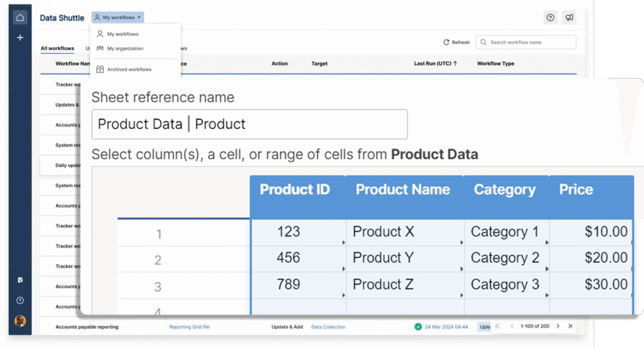The width and height of the screenshot is (644, 348).
Task: Select the cell containing 123
Action: (x=299, y=232)
